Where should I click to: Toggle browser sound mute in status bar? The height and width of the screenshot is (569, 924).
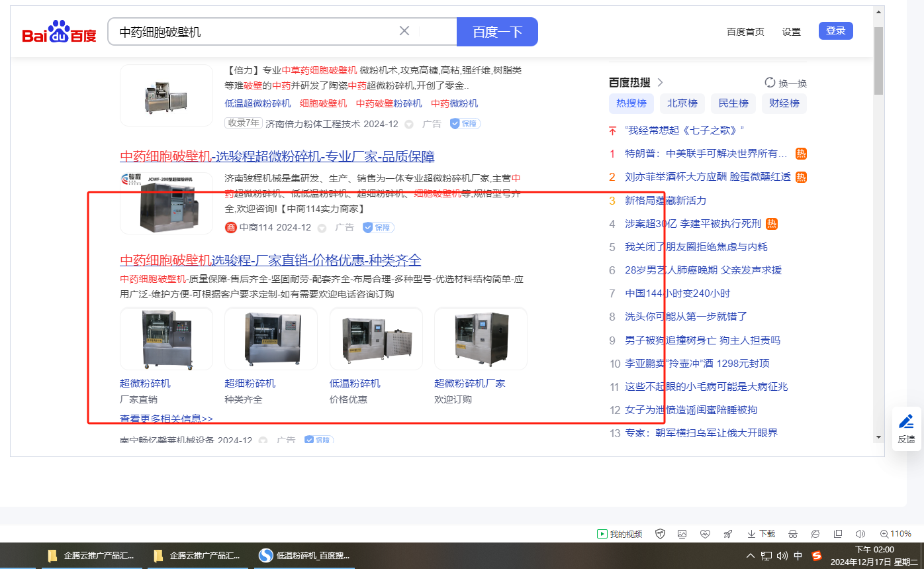click(860, 534)
